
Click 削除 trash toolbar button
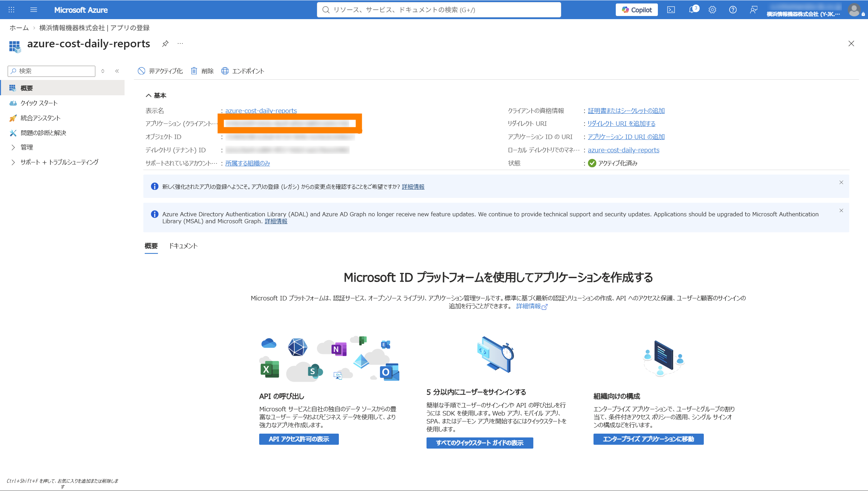pos(202,71)
